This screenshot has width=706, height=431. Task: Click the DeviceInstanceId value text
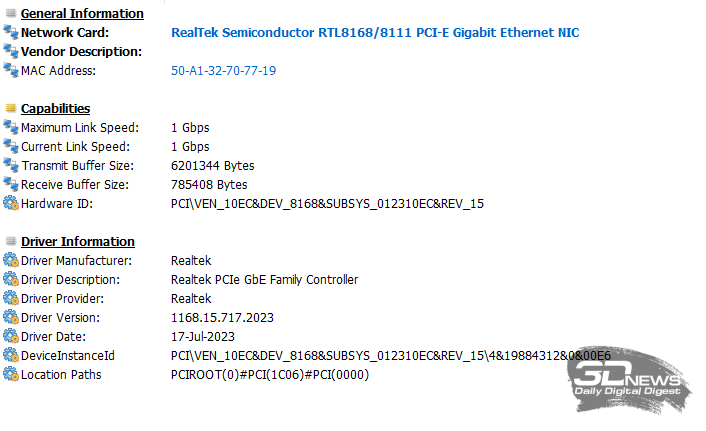pos(391,356)
